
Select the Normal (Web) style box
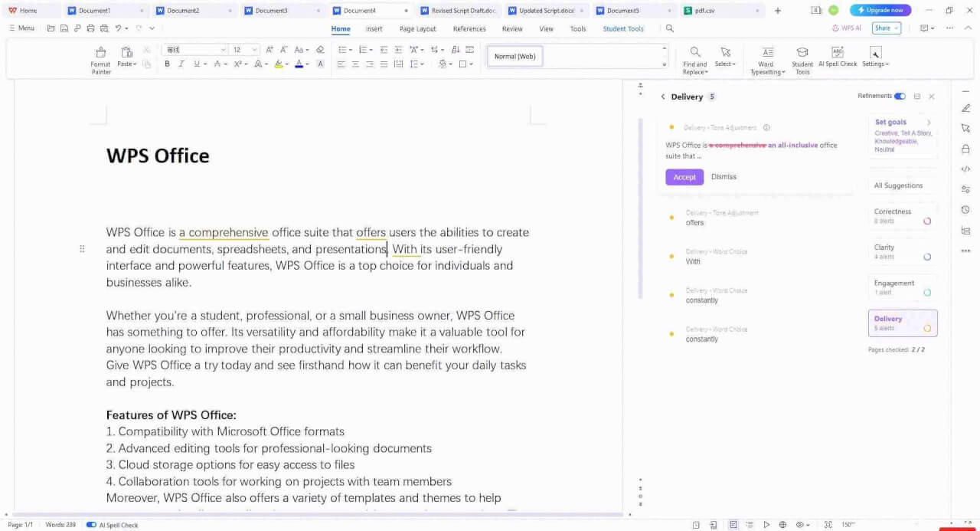(x=514, y=56)
